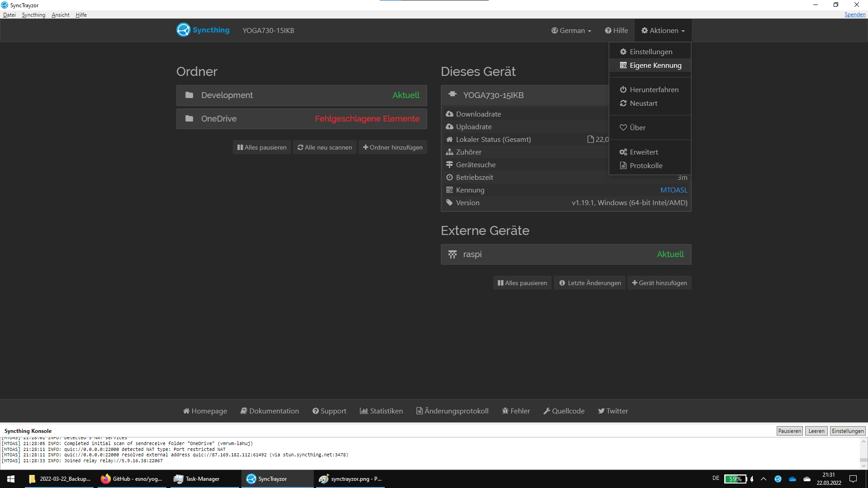Choose Einstellungen in Aktionen menu
Viewport: 868px width, 488px height.
650,52
